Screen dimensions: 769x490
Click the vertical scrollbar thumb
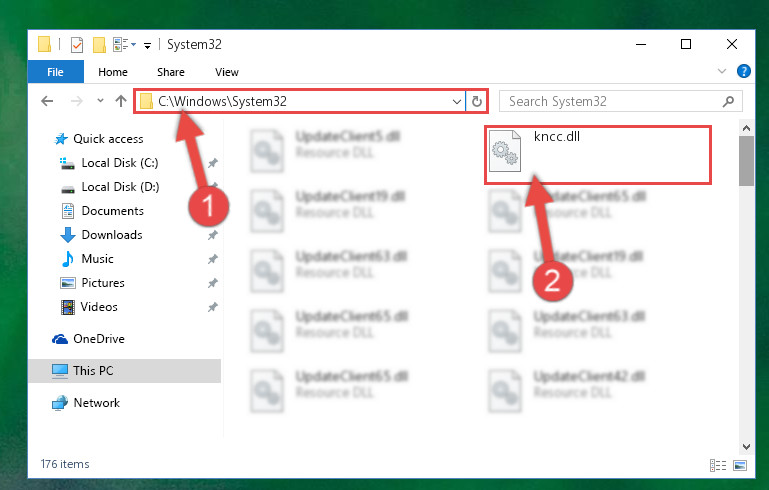coord(746,161)
